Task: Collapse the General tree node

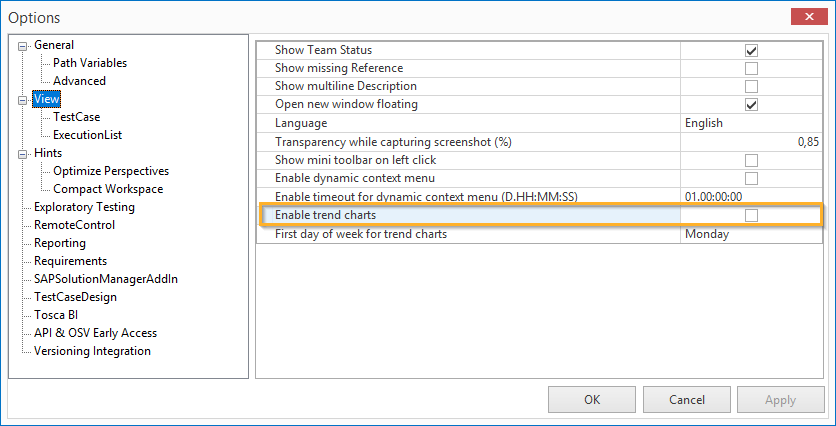Action: click(x=23, y=45)
